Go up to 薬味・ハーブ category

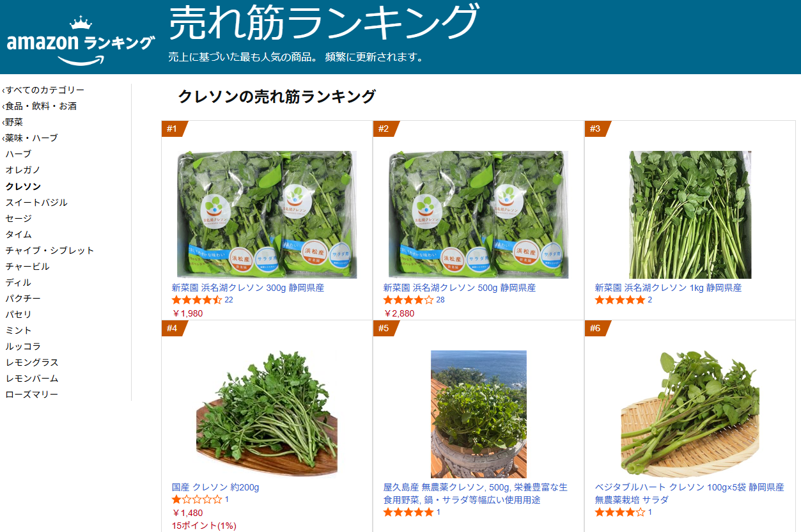pyautogui.click(x=31, y=138)
